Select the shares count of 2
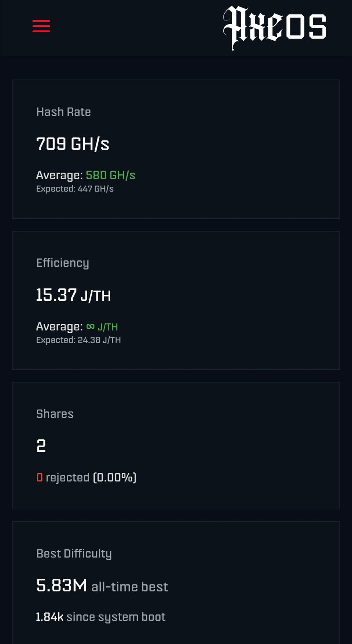Viewport: 352px width, 644px height. [41, 446]
